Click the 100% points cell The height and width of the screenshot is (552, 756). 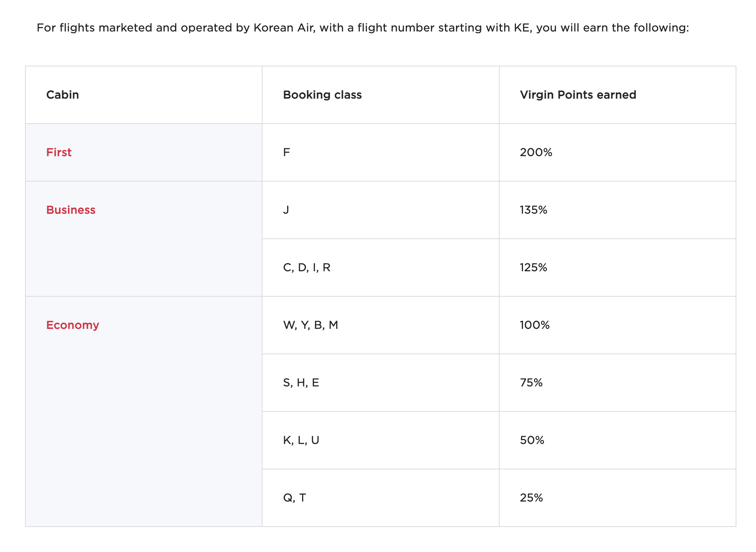coord(534,325)
